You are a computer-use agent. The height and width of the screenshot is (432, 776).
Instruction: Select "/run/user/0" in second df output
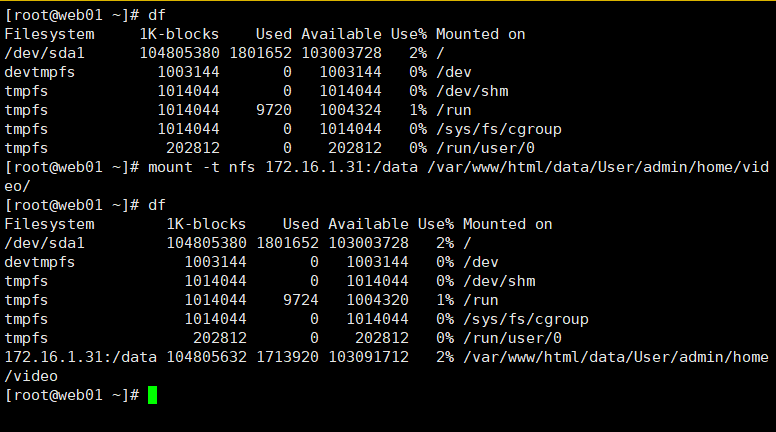[513, 338]
